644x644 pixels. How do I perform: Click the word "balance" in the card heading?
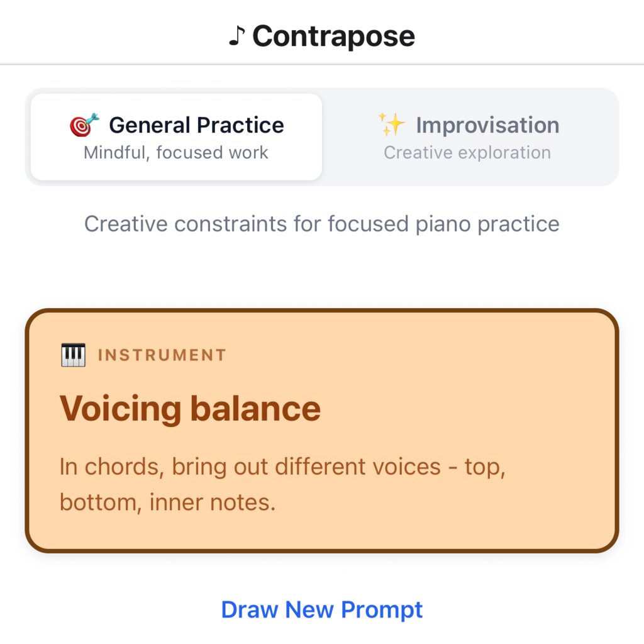point(255,409)
